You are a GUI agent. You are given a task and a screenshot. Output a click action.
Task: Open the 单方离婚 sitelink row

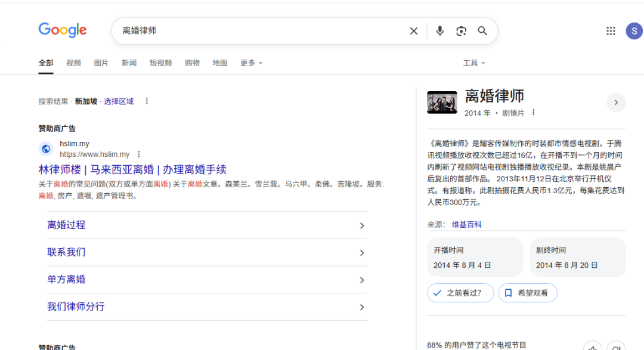click(x=207, y=280)
